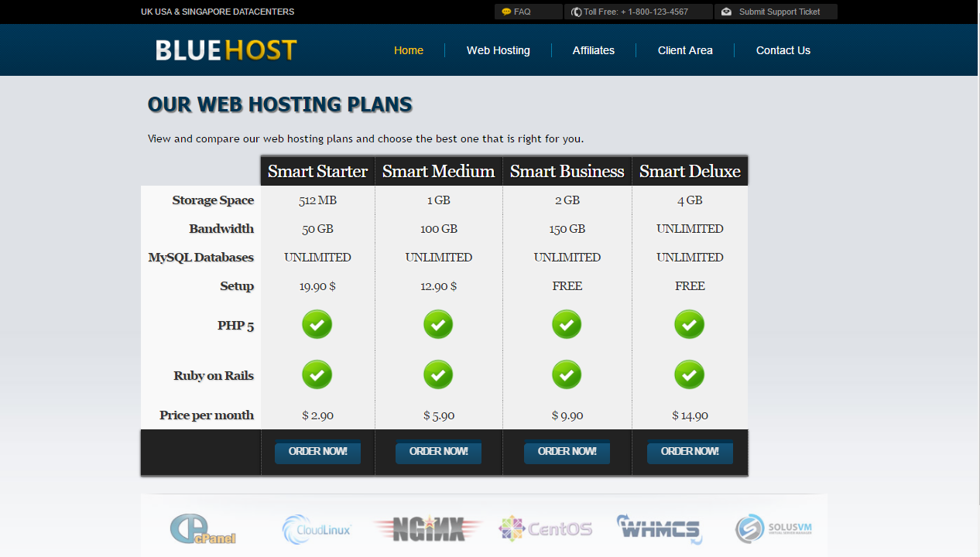980x557 pixels.
Task: Click the FAQ speech bubble icon
Action: [x=506, y=12]
